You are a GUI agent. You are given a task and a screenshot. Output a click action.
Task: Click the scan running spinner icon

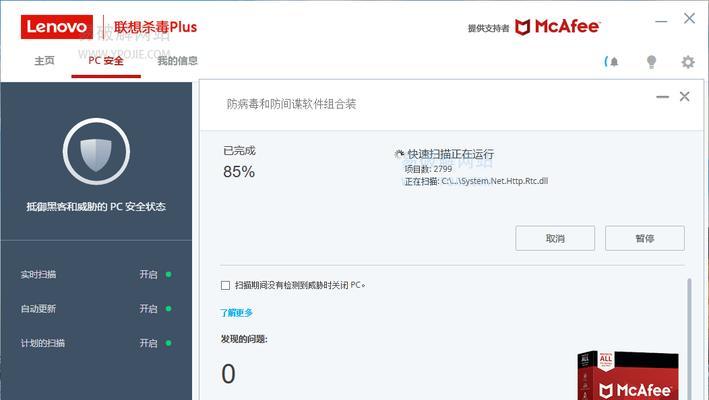point(399,154)
